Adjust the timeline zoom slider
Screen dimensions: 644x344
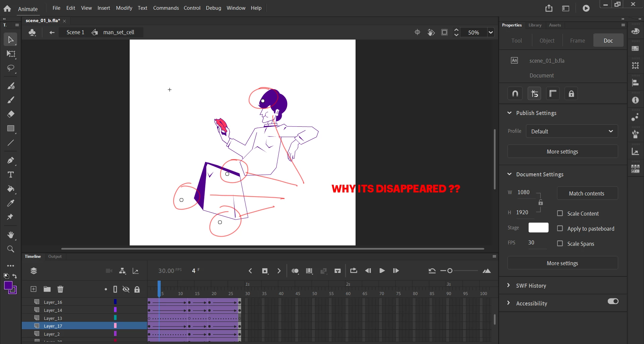[450, 271]
